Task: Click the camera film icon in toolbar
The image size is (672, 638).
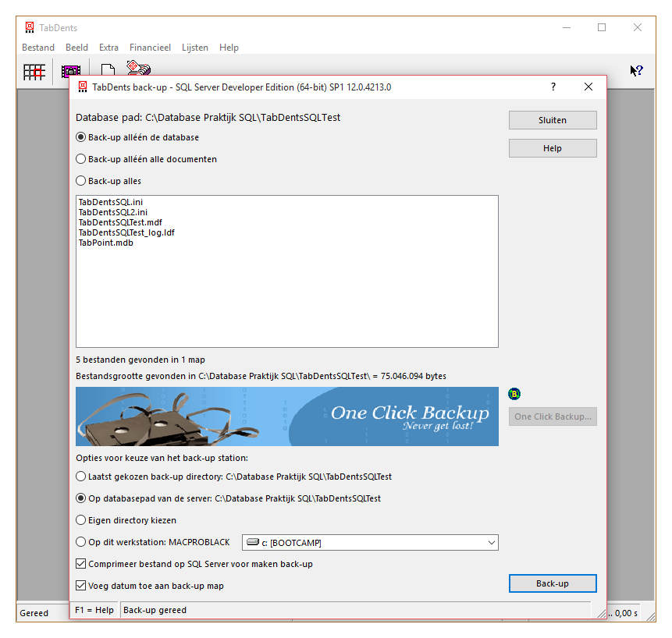Action: click(x=71, y=71)
